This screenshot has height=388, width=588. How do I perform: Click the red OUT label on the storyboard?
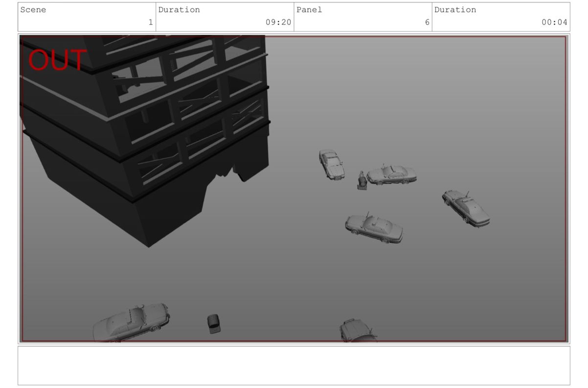click(57, 60)
